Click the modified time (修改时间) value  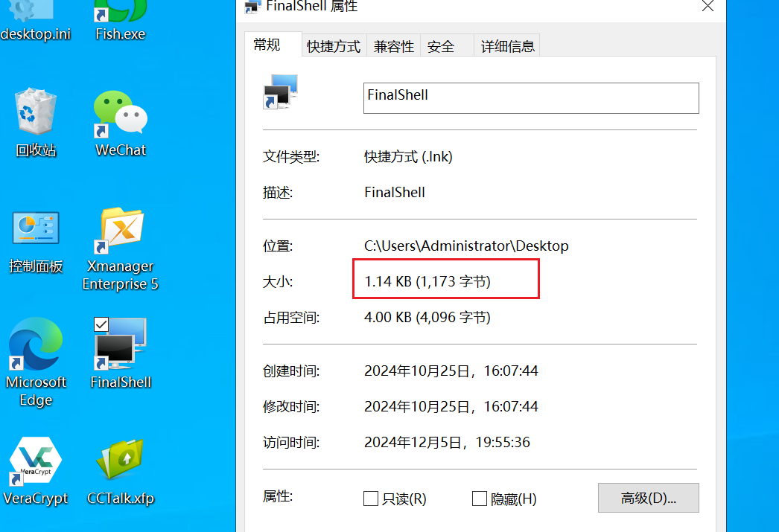(451, 406)
